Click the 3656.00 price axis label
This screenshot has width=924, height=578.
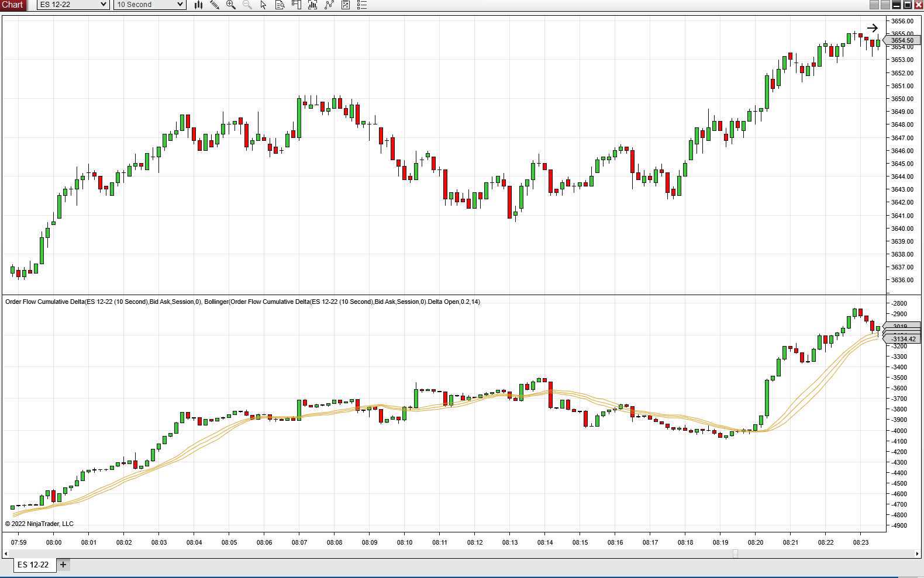[902, 21]
